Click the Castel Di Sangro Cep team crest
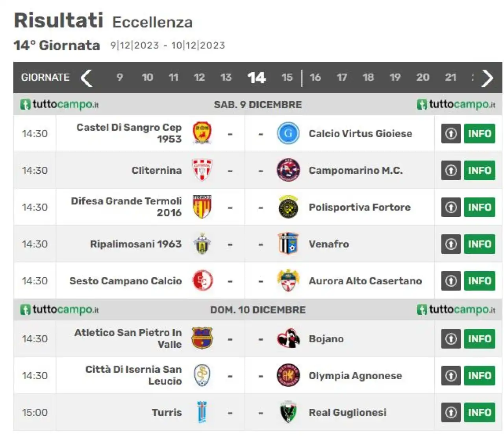 (202, 133)
